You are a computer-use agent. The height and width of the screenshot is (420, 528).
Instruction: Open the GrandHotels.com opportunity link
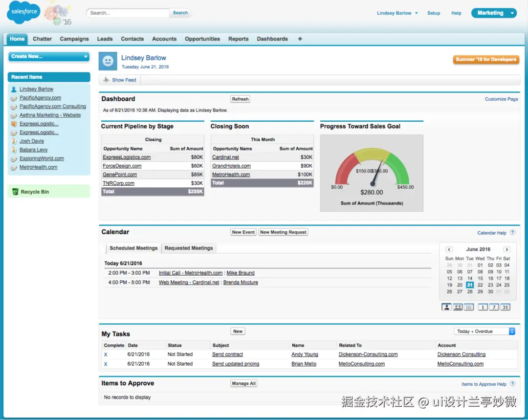[x=231, y=166]
